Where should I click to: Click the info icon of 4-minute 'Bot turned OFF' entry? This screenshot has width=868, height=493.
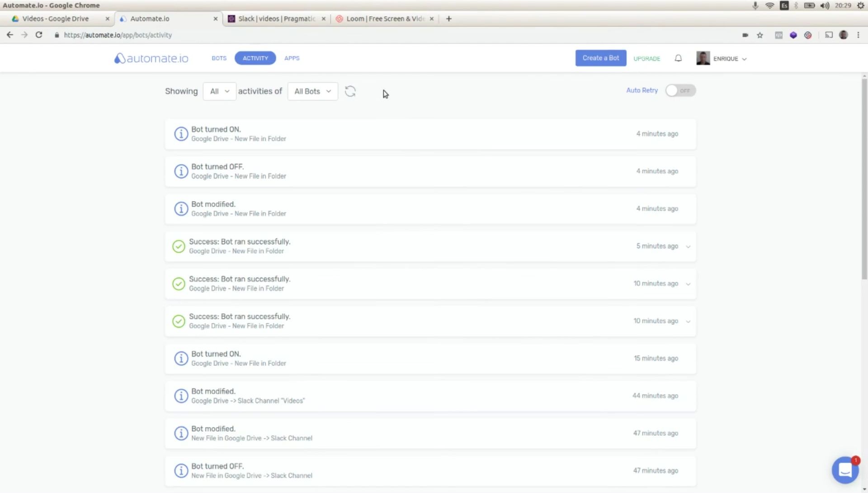tap(181, 171)
